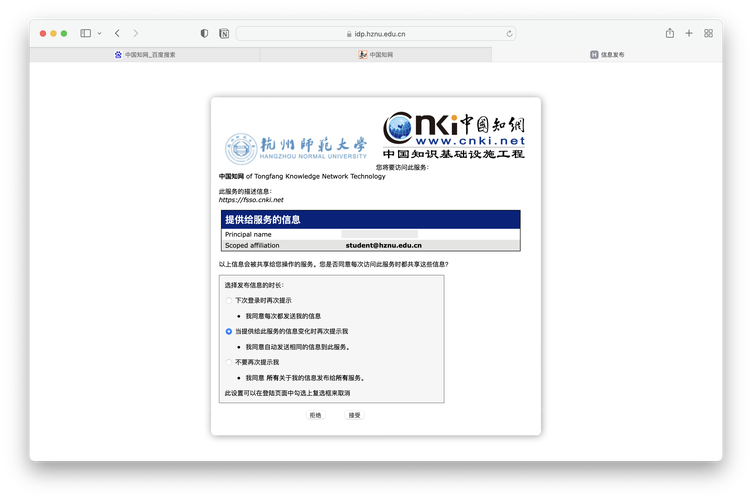Select 下次登录时再次提示 radio option
The width and height of the screenshot is (752, 500).
click(x=229, y=301)
